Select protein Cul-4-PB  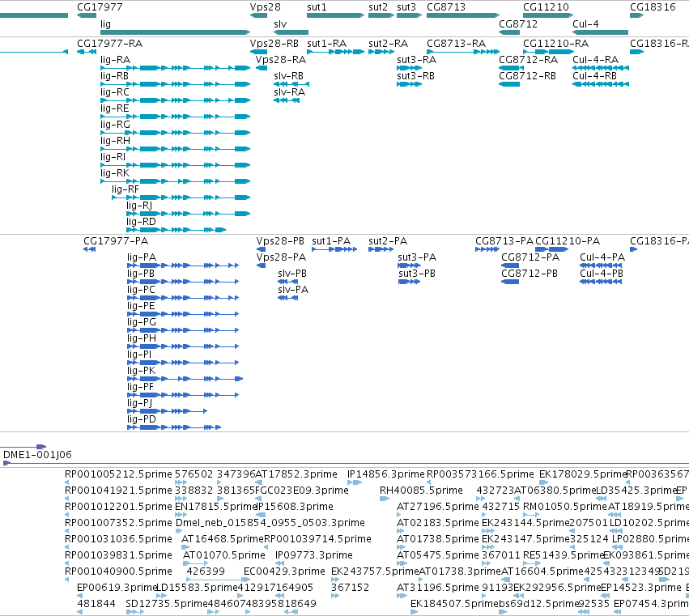(601, 282)
